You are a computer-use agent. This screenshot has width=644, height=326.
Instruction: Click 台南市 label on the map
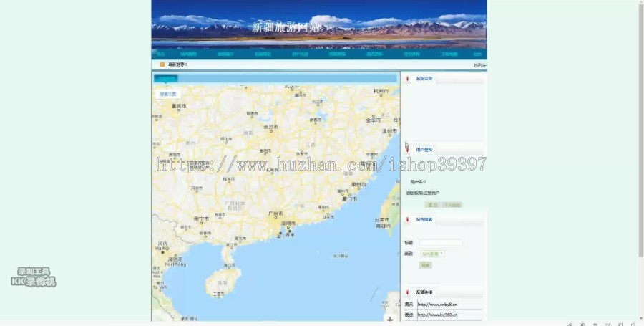383,220
